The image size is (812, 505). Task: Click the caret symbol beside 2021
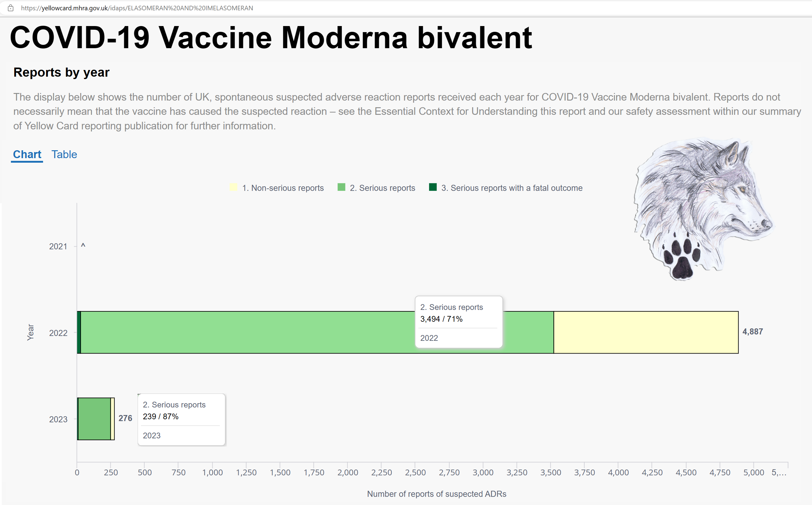pos(83,246)
